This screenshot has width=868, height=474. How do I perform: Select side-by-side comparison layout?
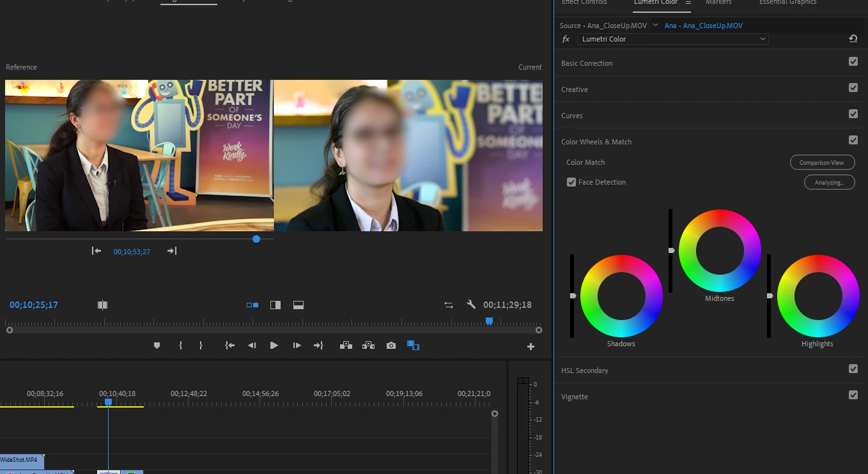tap(252, 305)
